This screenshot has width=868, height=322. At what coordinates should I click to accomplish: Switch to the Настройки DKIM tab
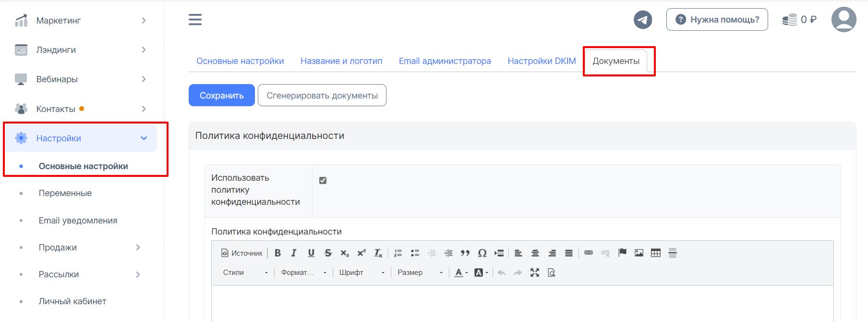click(542, 61)
